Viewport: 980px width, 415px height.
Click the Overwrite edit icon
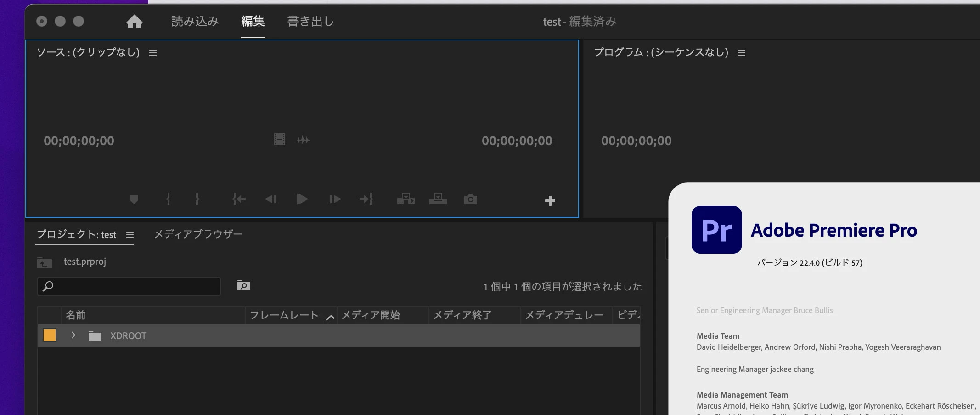[x=438, y=199]
